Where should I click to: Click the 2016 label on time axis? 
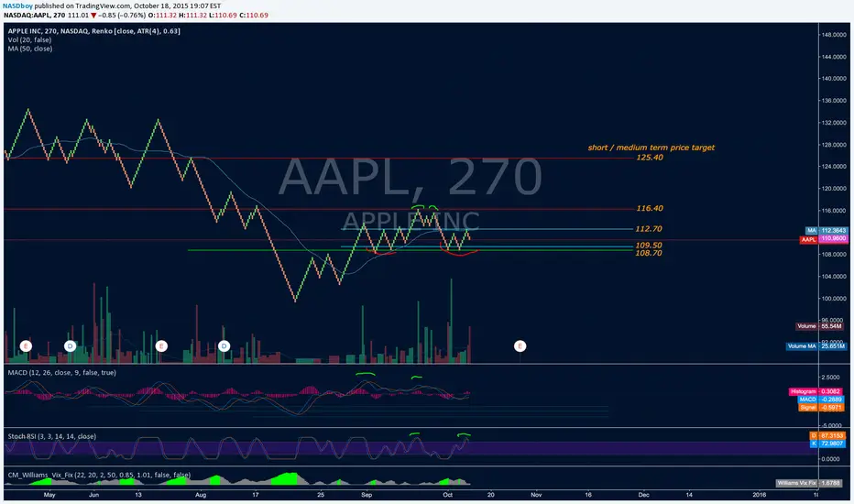point(759,495)
